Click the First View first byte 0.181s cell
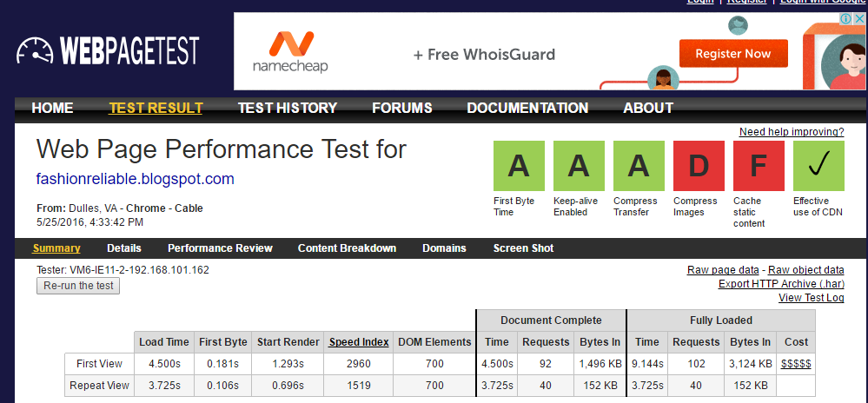The height and width of the screenshot is (403, 868). (223, 364)
